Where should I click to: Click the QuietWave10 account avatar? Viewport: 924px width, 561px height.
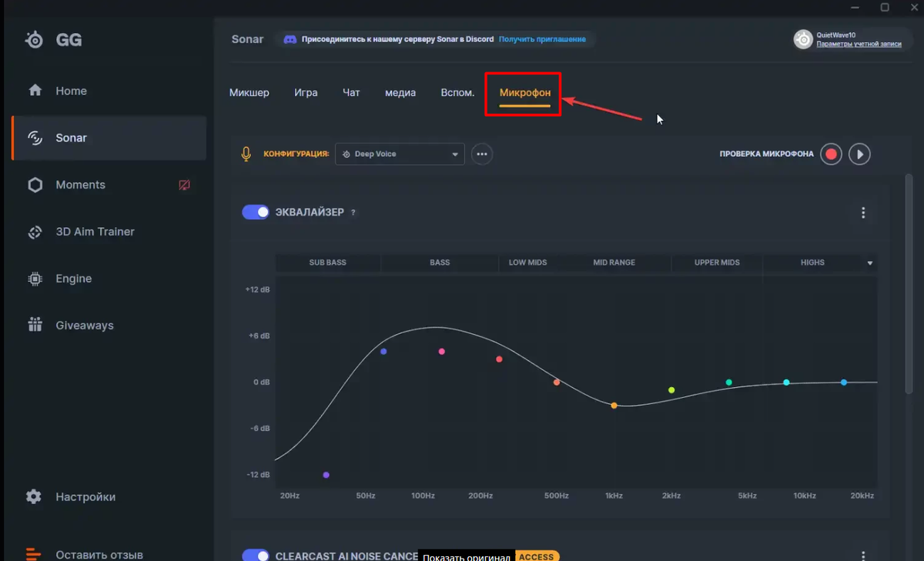(803, 39)
